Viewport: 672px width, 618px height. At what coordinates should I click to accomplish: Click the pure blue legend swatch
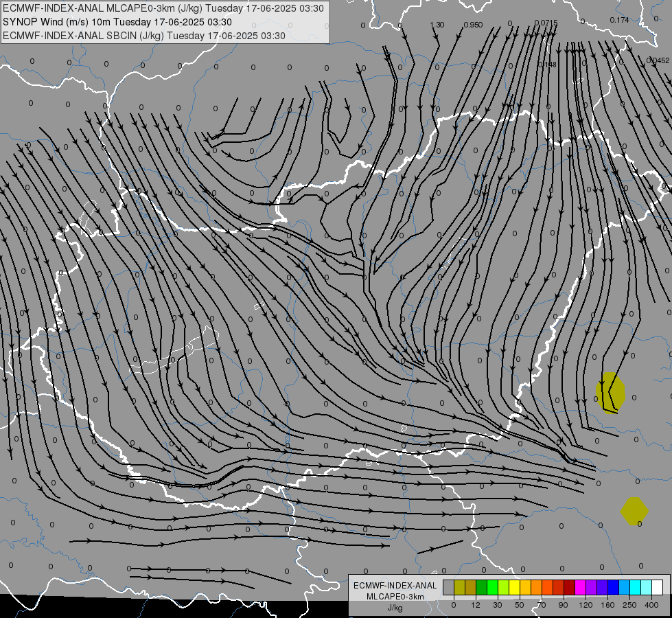tap(614, 587)
